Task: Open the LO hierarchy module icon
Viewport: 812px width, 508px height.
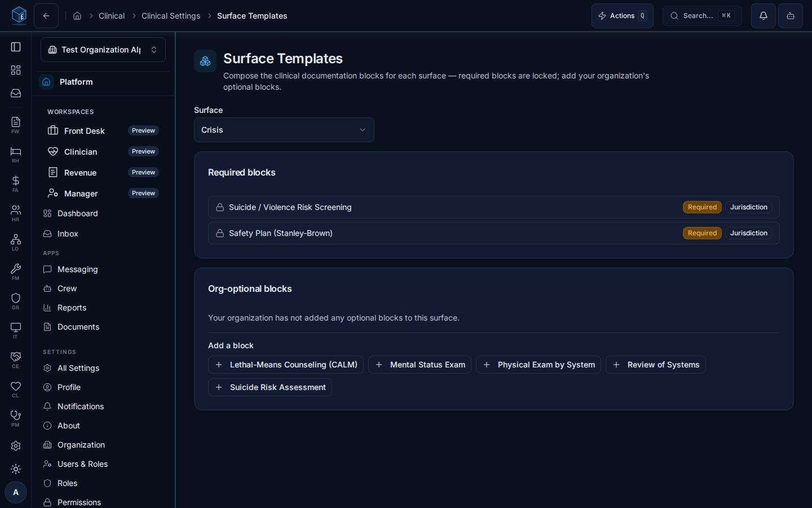Action: click(x=16, y=242)
